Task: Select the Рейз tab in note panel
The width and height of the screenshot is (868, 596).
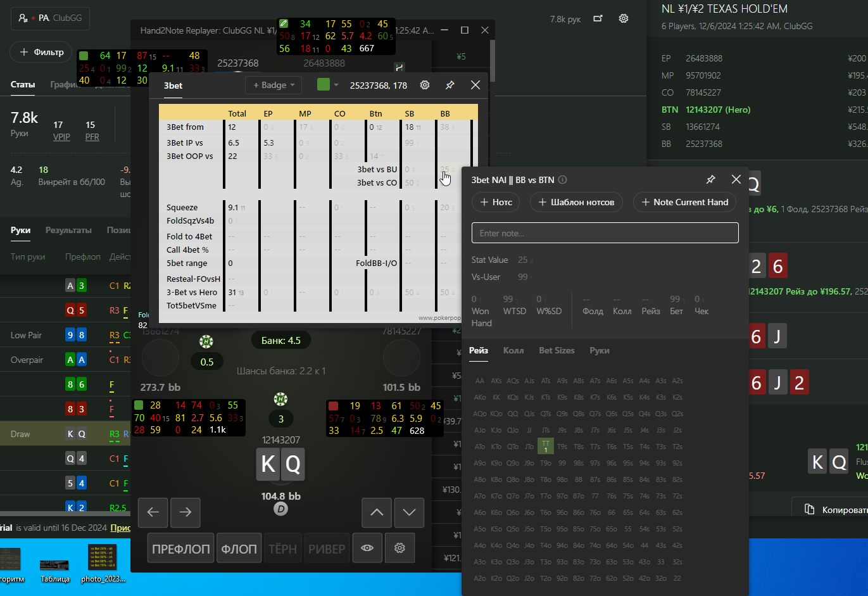Action: point(479,350)
